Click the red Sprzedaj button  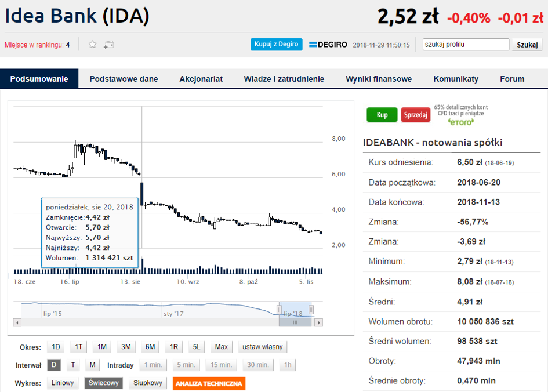pos(416,115)
